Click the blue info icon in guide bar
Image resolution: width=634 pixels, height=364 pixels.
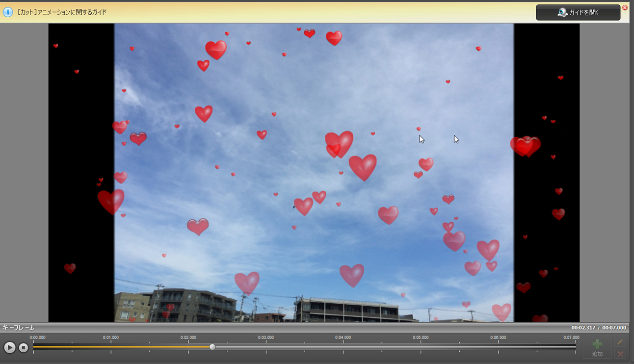click(8, 12)
